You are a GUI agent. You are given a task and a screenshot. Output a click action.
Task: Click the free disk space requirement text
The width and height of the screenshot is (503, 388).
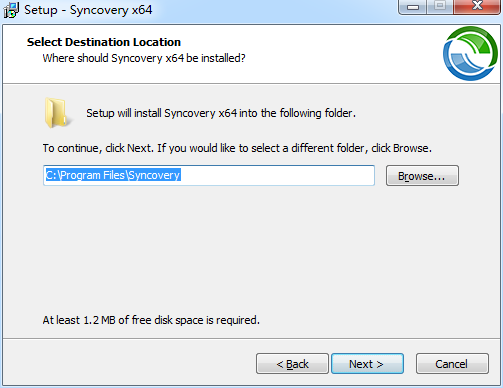(x=151, y=320)
